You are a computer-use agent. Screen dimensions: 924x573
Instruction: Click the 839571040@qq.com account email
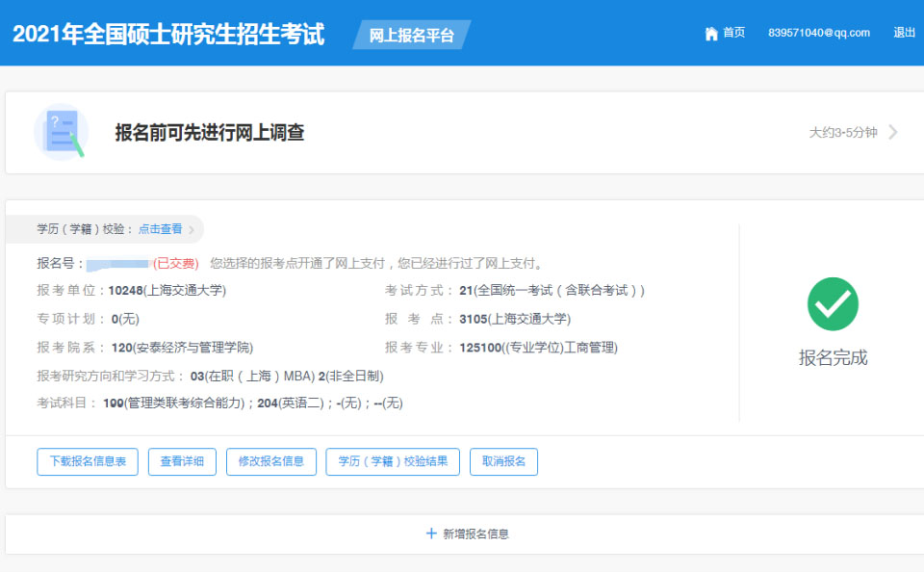click(x=819, y=33)
